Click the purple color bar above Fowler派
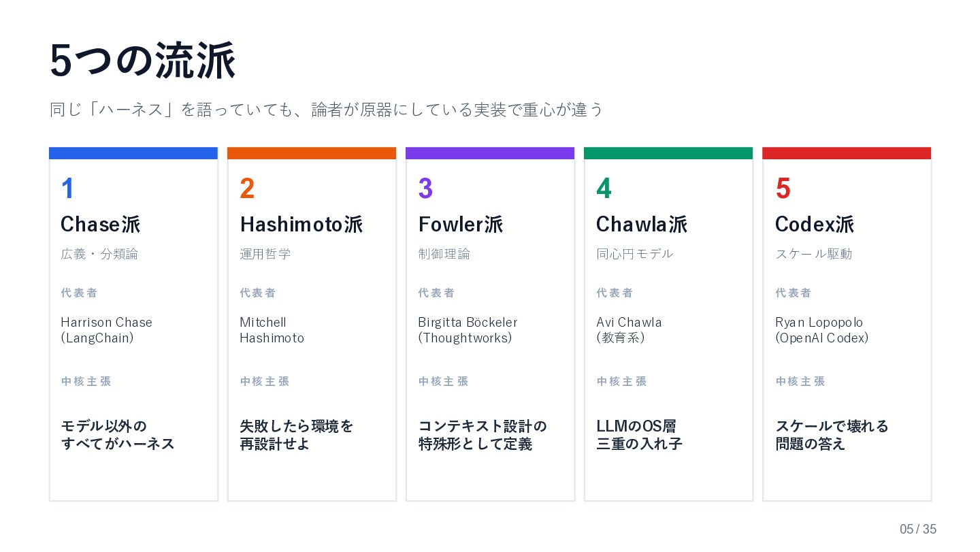Viewport: 980px width, 552px height. pyautogui.click(x=490, y=153)
